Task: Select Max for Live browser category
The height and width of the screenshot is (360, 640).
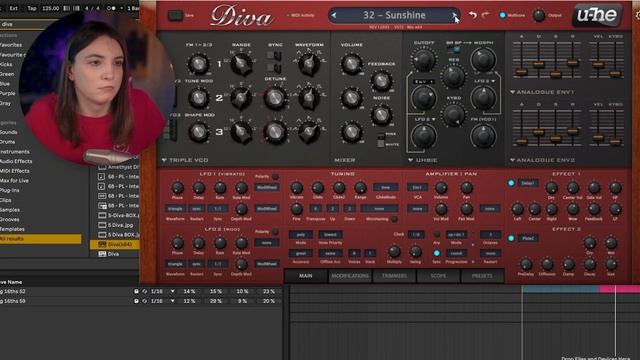Action: pos(15,180)
